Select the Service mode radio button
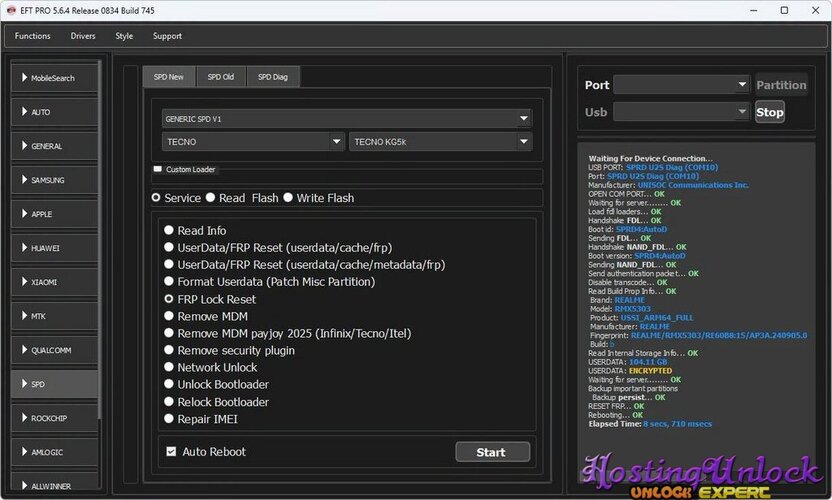This screenshot has height=500, width=832. click(x=156, y=197)
